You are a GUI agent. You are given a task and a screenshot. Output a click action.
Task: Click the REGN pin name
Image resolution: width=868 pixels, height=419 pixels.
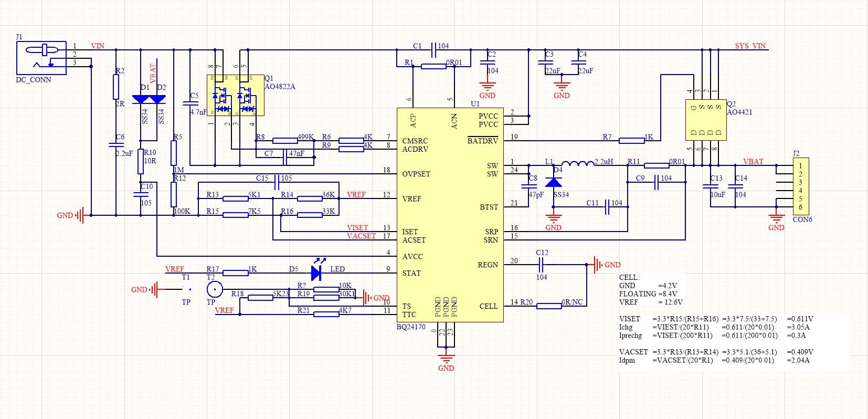pyautogui.click(x=488, y=265)
